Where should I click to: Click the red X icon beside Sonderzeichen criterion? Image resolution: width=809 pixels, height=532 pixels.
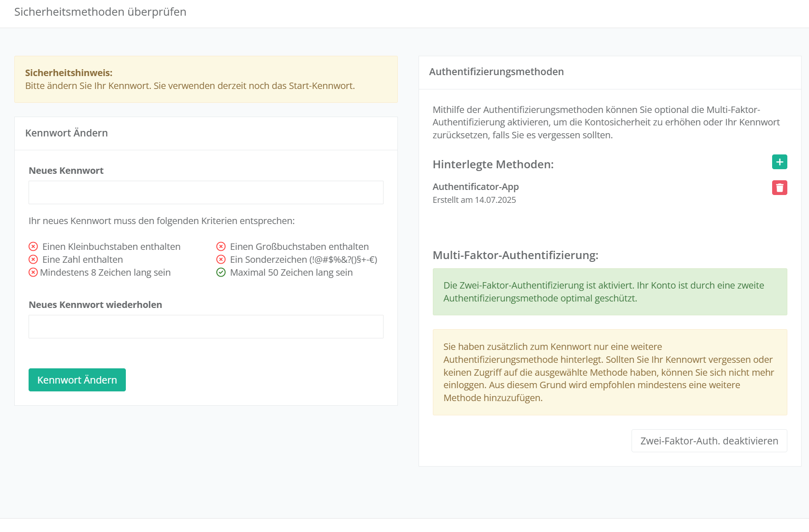coord(221,260)
